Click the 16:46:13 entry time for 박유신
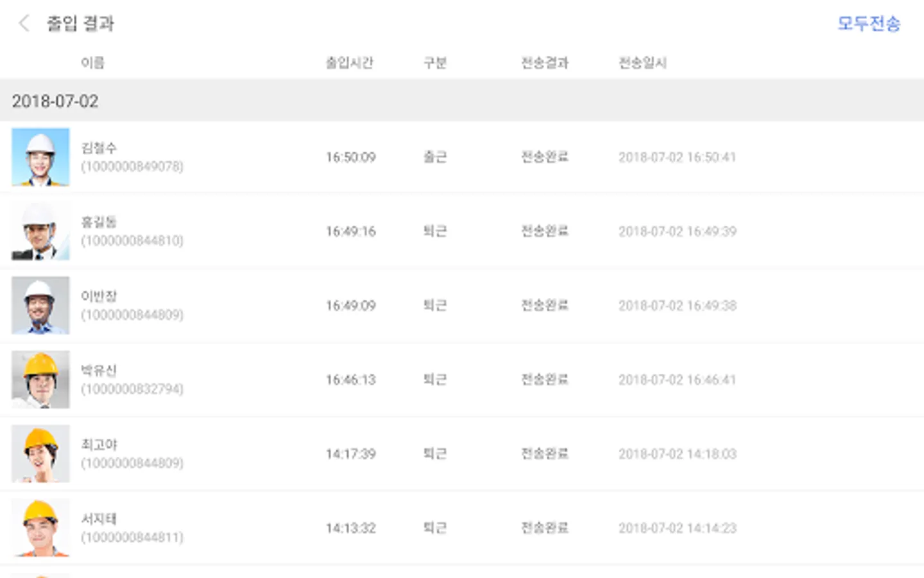The height and width of the screenshot is (578, 924). (350, 380)
